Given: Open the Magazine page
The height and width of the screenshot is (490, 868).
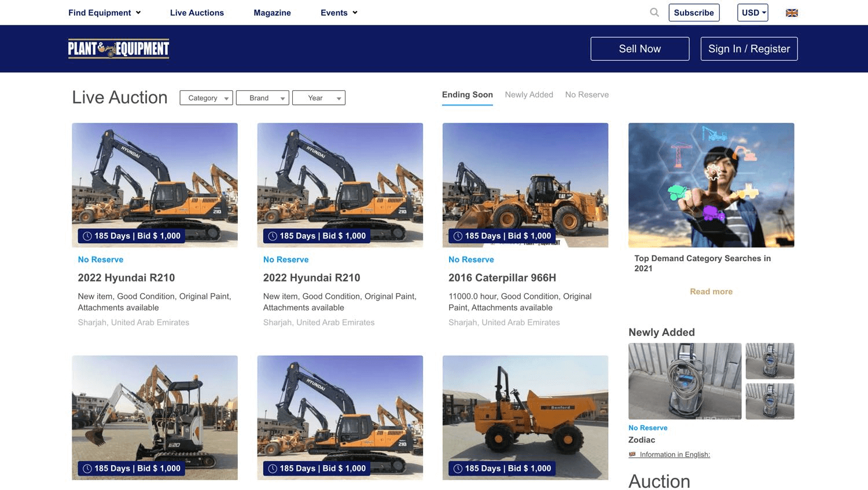Looking at the screenshot, I should coord(272,13).
